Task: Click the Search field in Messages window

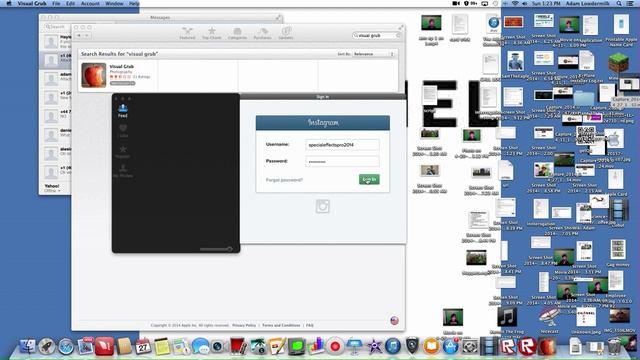Action: pyautogui.click(x=57, y=27)
